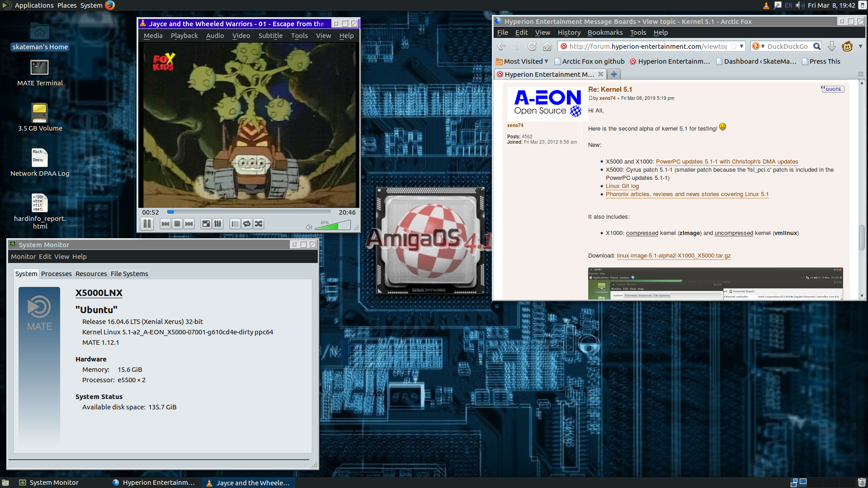868x488 pixels.
Task: Close the Hyperion Entertainment tab
Action: pyautogui.click(x=601, y=74)
